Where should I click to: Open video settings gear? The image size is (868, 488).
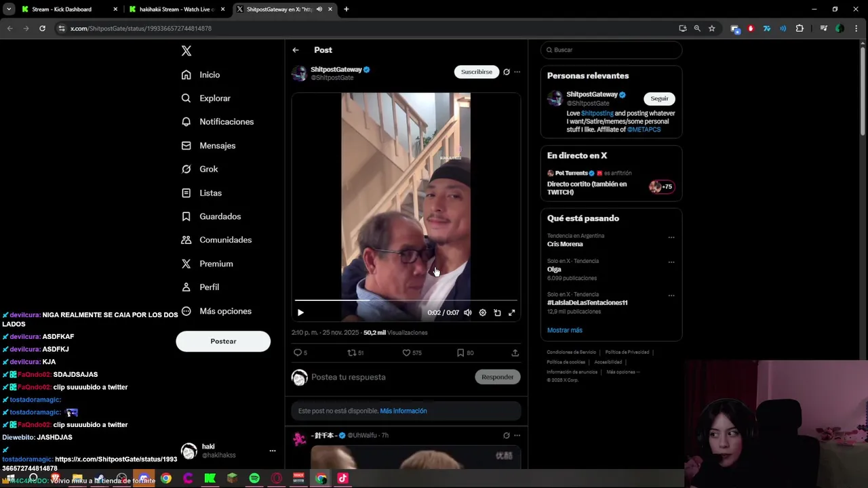pos(483,312)
